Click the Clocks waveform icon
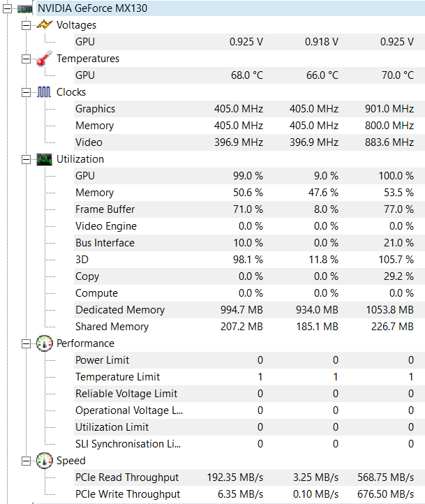This screenshot has height=504, width=425. coord(44,92)
